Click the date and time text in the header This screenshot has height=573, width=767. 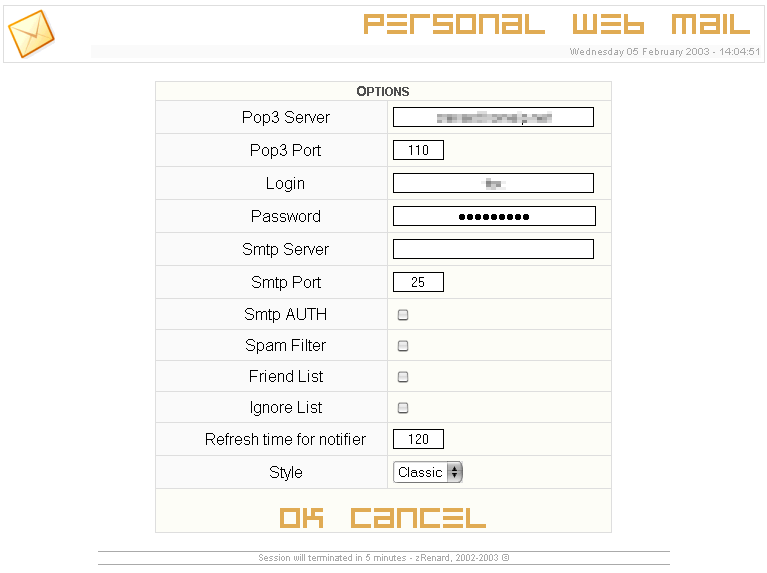665,51
